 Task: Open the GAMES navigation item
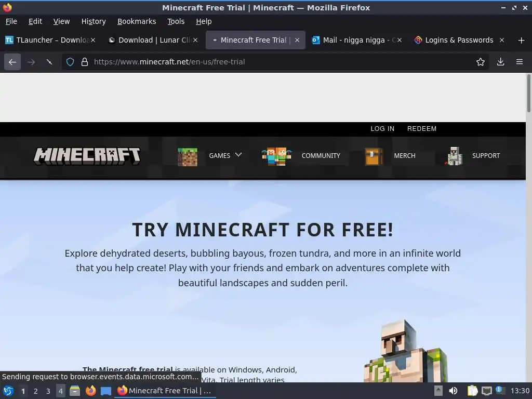point(220,156)
